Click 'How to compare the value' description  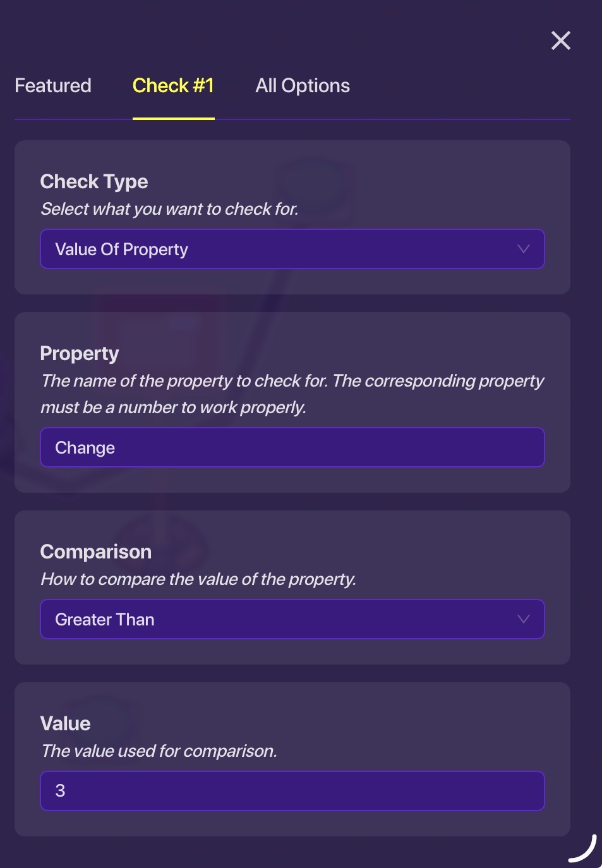(x=198, y=579)
